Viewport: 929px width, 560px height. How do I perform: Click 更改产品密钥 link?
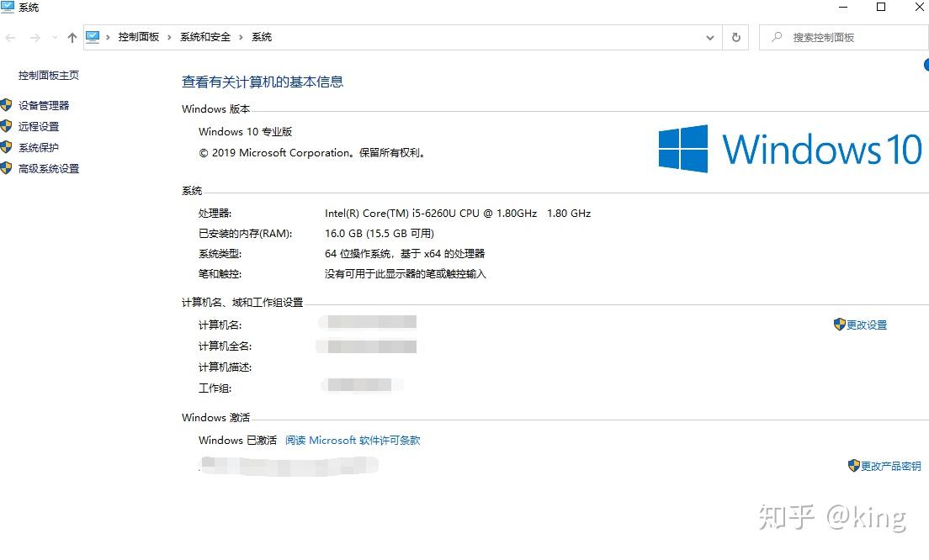tap(890, 467)
